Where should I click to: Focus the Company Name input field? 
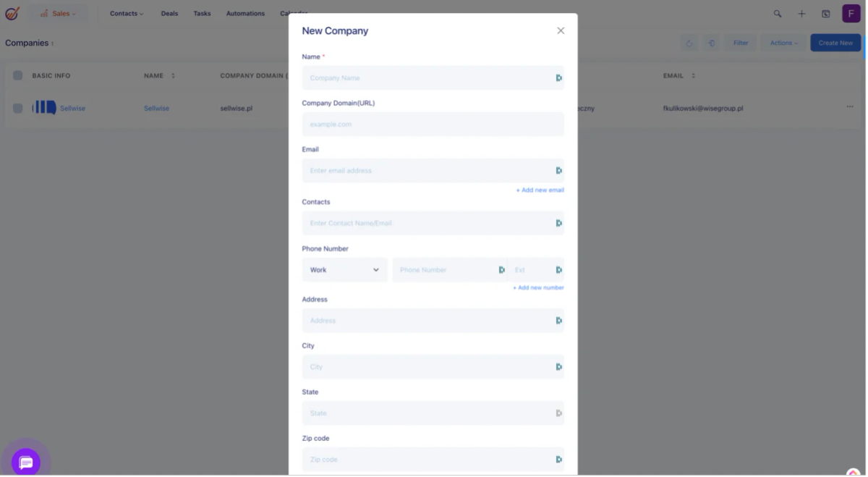tap(433, 78)
